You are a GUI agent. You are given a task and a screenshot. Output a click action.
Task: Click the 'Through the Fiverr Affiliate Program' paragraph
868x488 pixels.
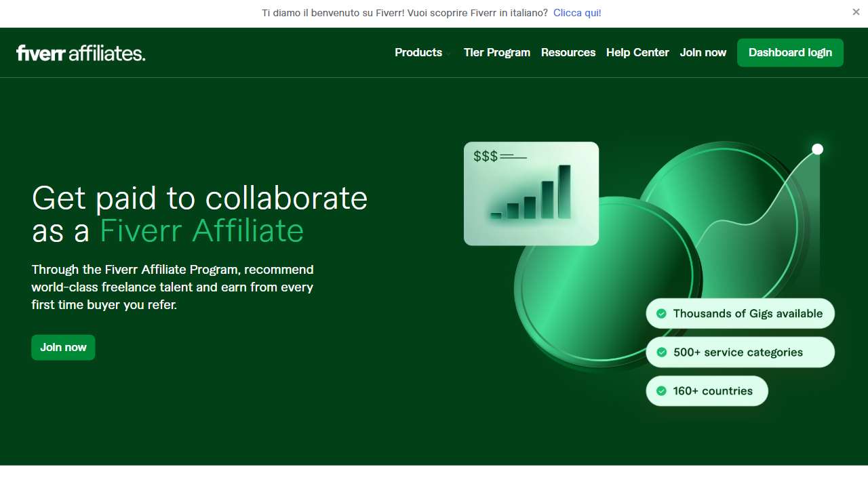point(172,287)
